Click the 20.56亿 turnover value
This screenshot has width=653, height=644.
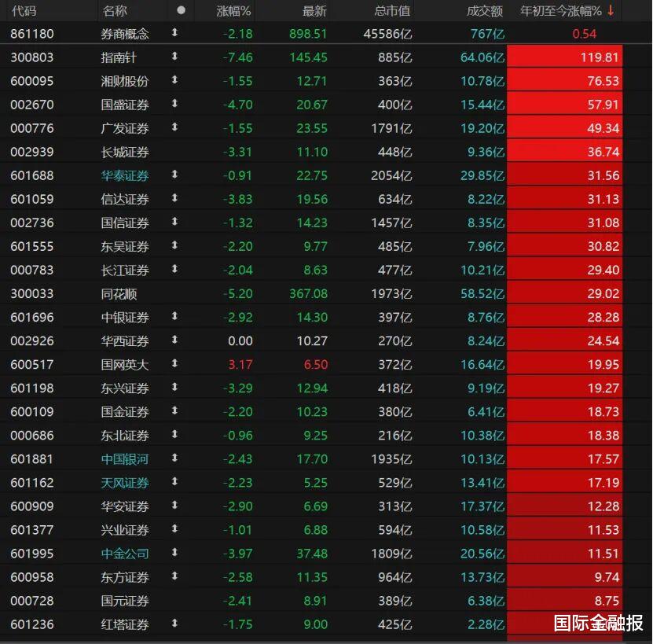(482, 554)
